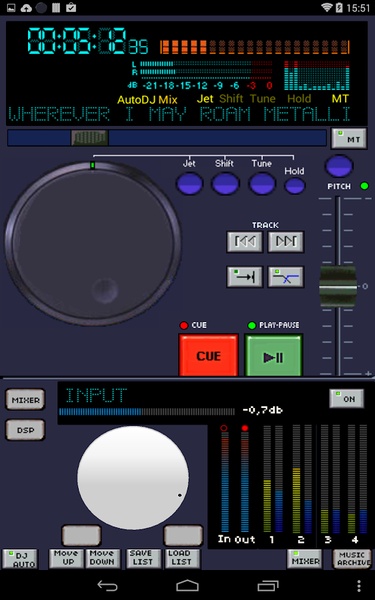The image size is (375, 600).
Task: Click LOAD LIST button
Action: click(x=183, y=559)
